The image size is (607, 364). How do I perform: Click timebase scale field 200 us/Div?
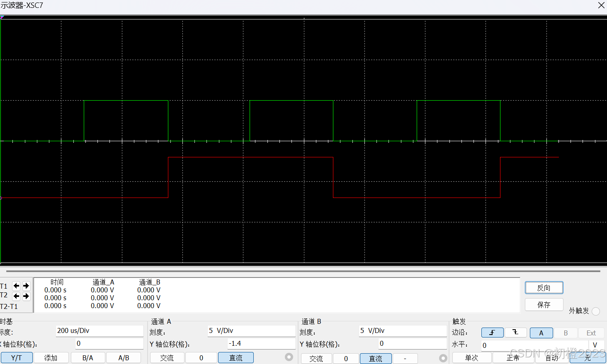click(100, 331)
